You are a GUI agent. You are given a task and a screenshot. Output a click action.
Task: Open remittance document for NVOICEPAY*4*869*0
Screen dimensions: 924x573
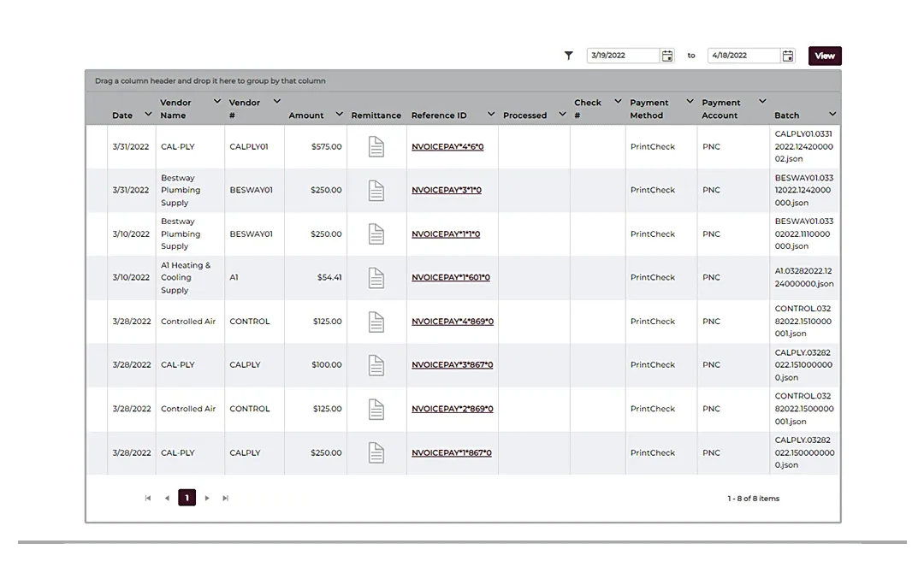(376, 322)
